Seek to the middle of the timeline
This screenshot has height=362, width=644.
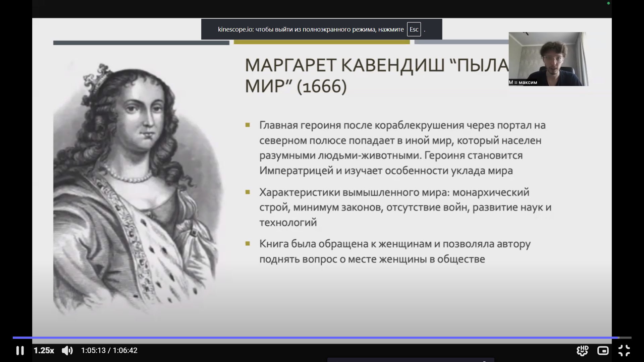(322, 338)
